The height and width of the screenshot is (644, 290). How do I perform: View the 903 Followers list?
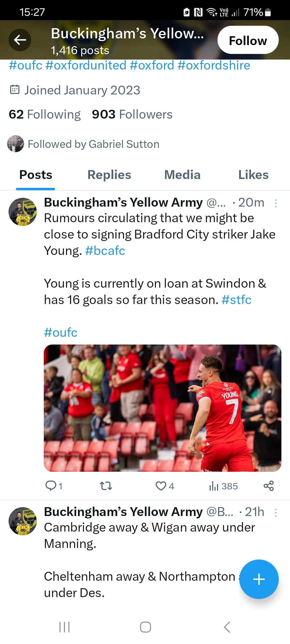click(x=132, y=114)
